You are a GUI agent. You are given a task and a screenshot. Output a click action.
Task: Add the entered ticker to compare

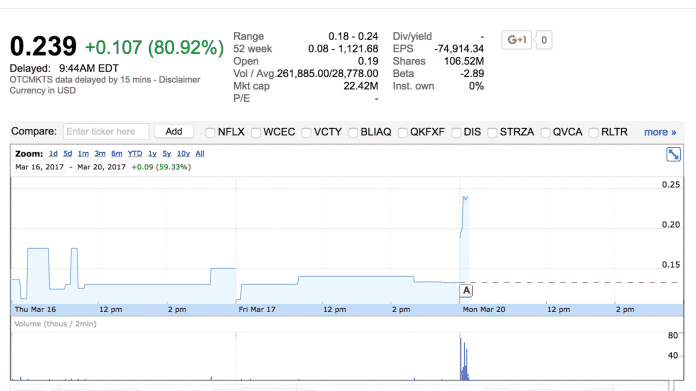pos(174,131)
